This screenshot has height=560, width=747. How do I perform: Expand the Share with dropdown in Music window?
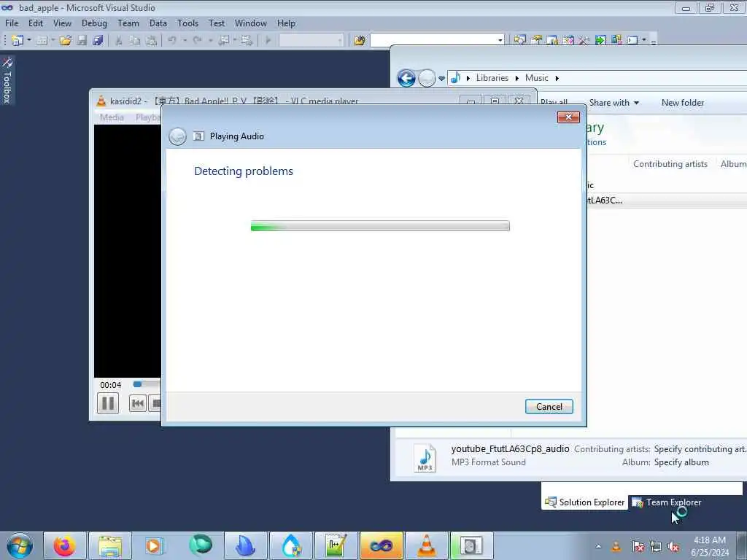tap(614, 103)
